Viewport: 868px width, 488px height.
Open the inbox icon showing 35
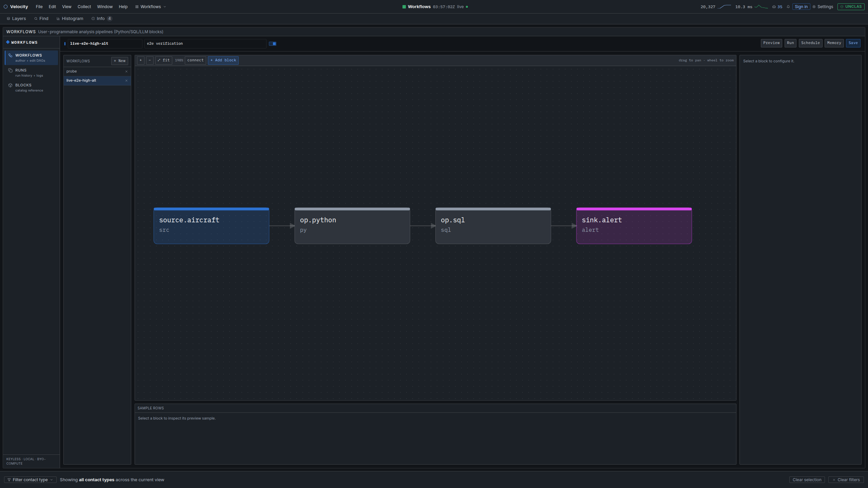(x=777, y=7)
